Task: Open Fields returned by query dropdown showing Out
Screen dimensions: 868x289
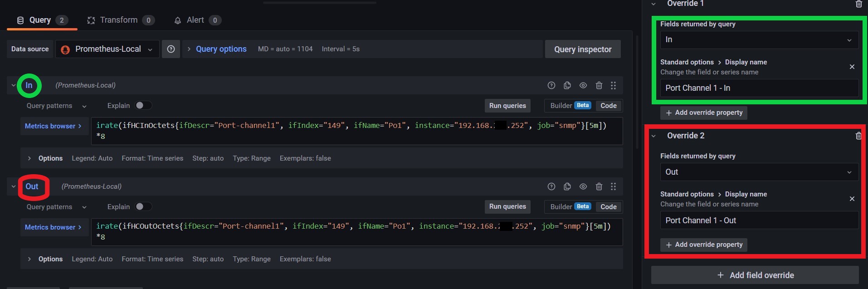Action: [759, 172]
